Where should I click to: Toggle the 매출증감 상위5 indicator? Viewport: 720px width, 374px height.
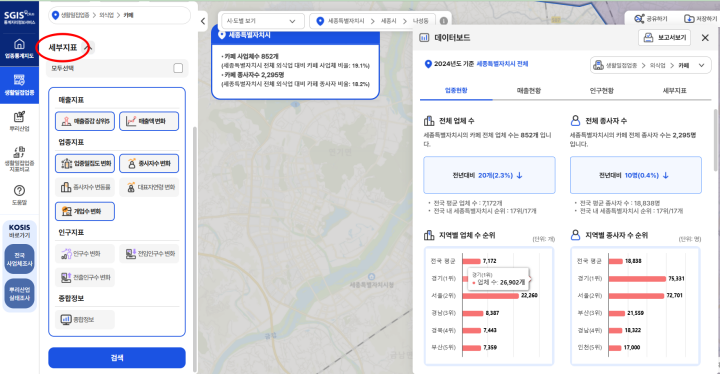pos(85,121)
